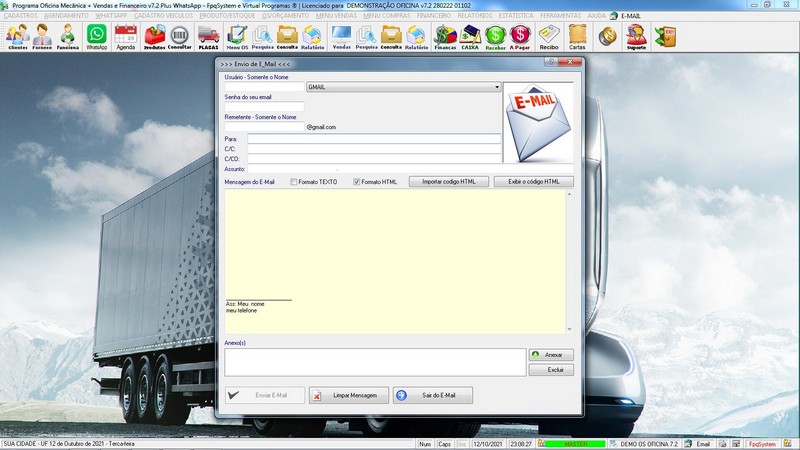800x450 pixels.
Task: Toggle the Formato HTML checkbox
Action: (357, 182)
